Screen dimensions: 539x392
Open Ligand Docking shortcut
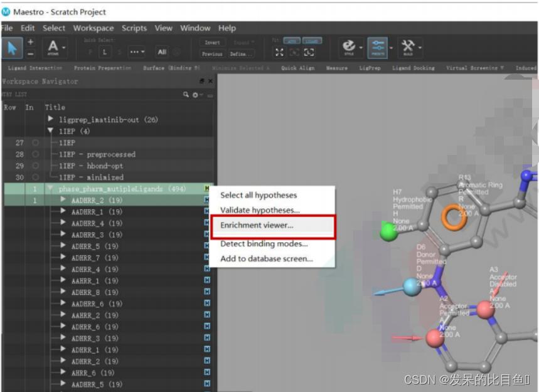[413, 68]
